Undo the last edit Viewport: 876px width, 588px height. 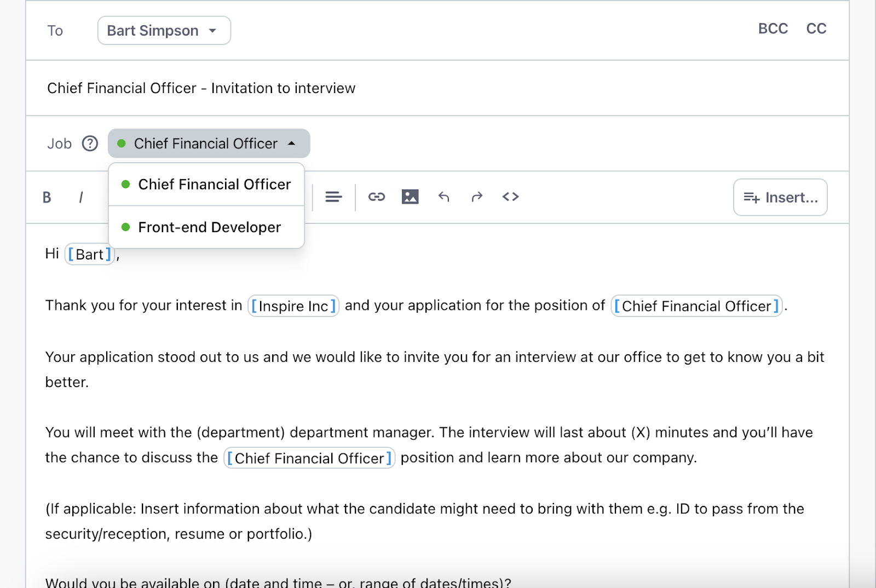444,197
